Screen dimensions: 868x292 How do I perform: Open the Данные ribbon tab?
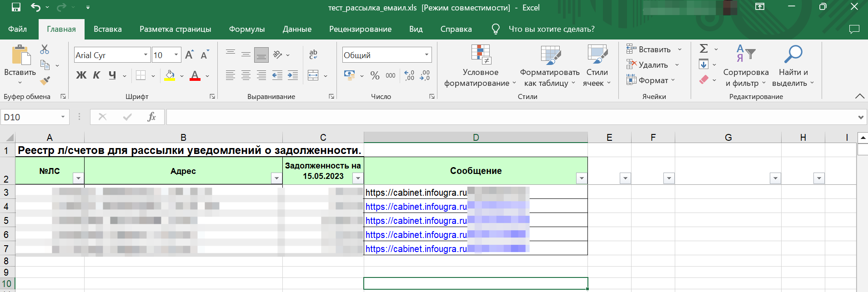297,29
